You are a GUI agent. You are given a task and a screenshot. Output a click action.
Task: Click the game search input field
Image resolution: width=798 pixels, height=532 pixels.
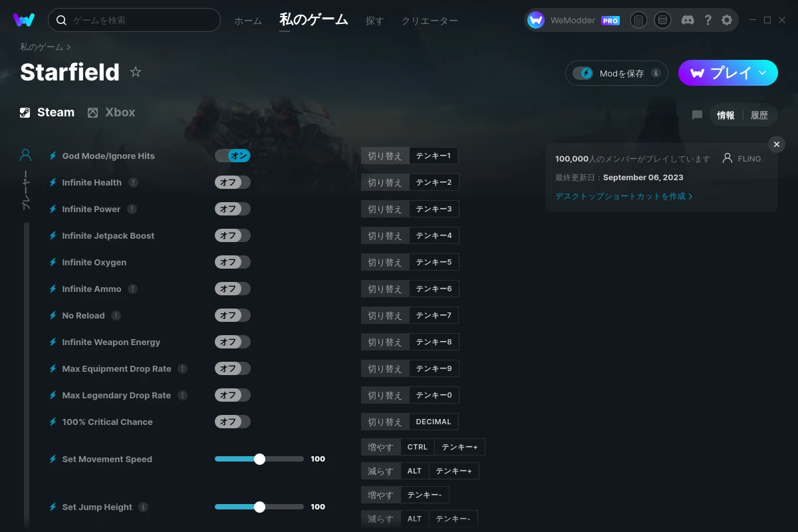(134, 20)
